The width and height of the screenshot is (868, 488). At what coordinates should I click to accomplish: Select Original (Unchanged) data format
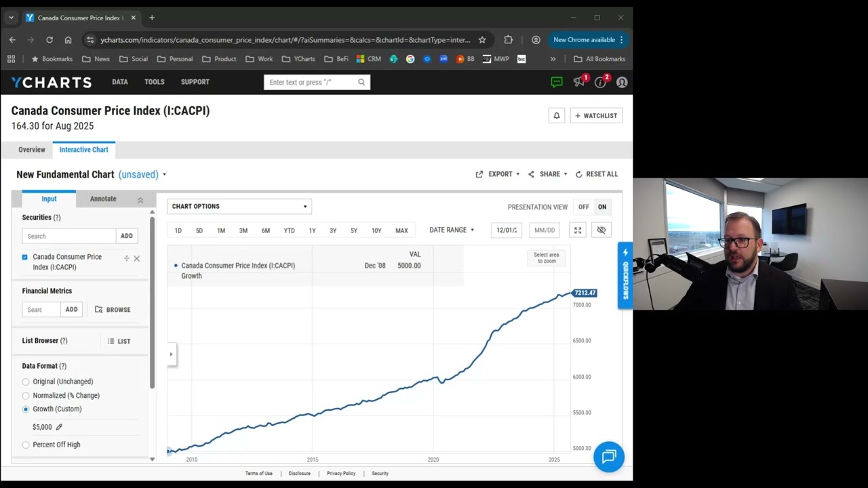[26, 382]
